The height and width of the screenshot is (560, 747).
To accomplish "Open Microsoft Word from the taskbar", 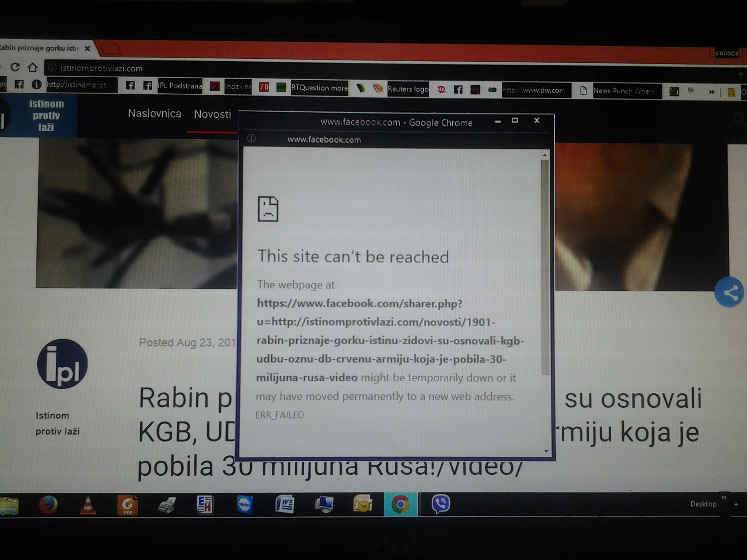I will [285, 505].
